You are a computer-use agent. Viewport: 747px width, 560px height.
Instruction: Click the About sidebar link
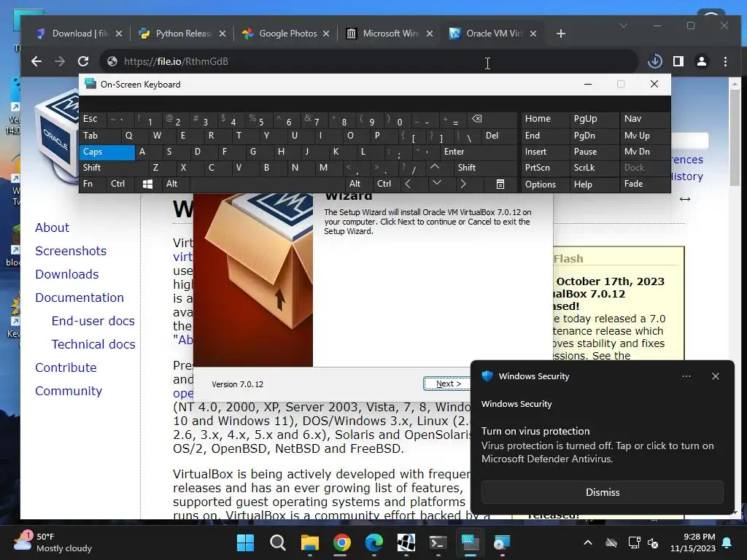(x=53, y=227)
